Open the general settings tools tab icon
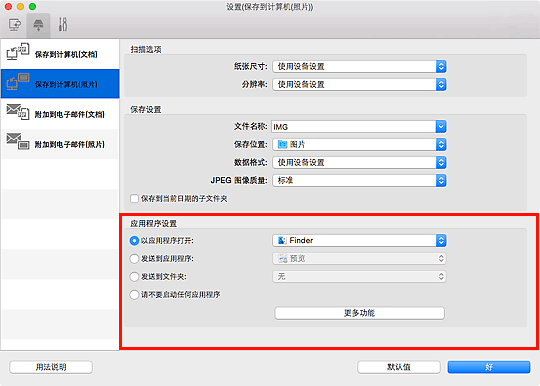 click(63, 24)
